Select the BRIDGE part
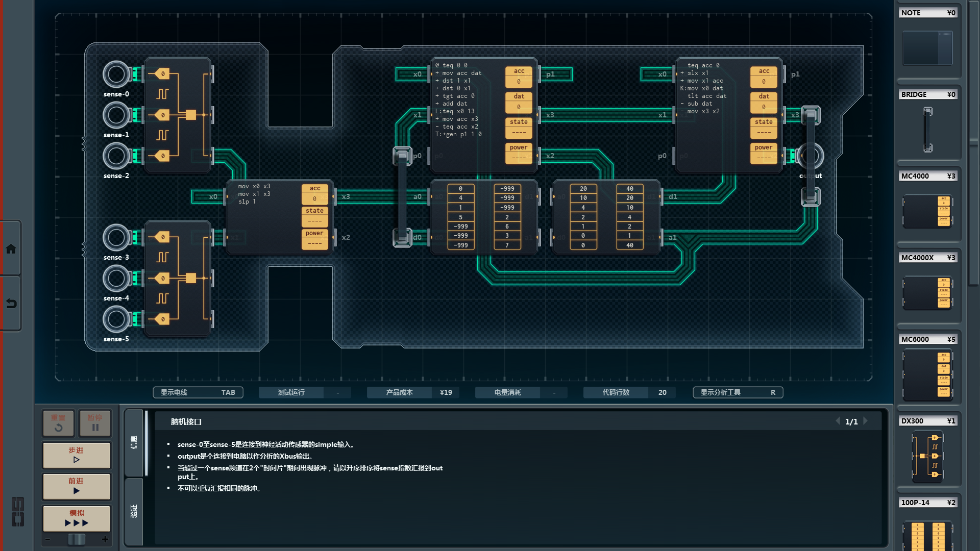Screen dimensions: 980x551 pyautogui.click(x=927, y=130)
